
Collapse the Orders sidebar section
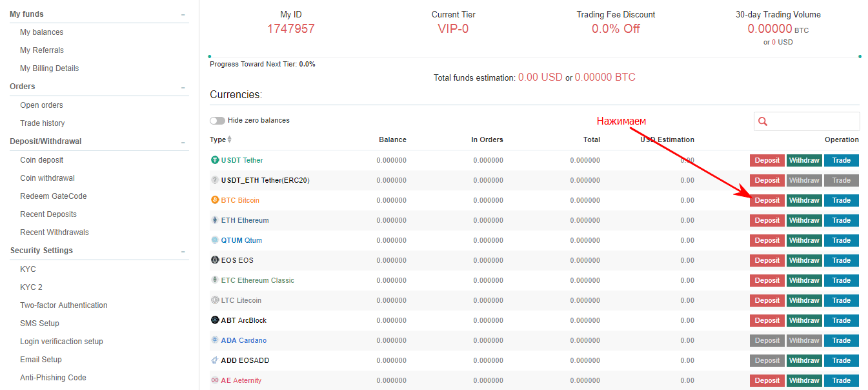183,87
